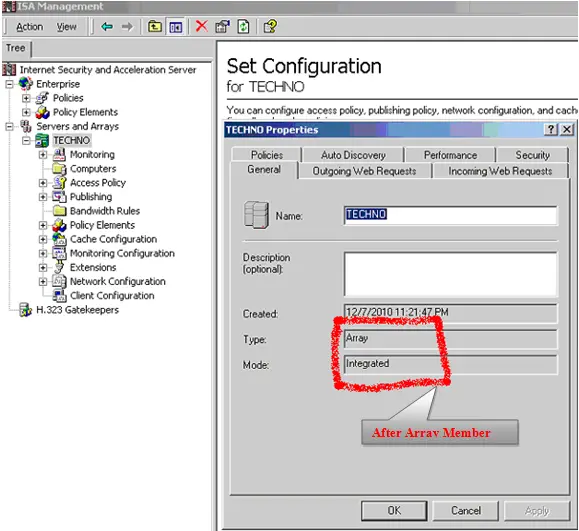Click the TECHNO array server icon
The image size is (579, 531).
click(42, 140)
